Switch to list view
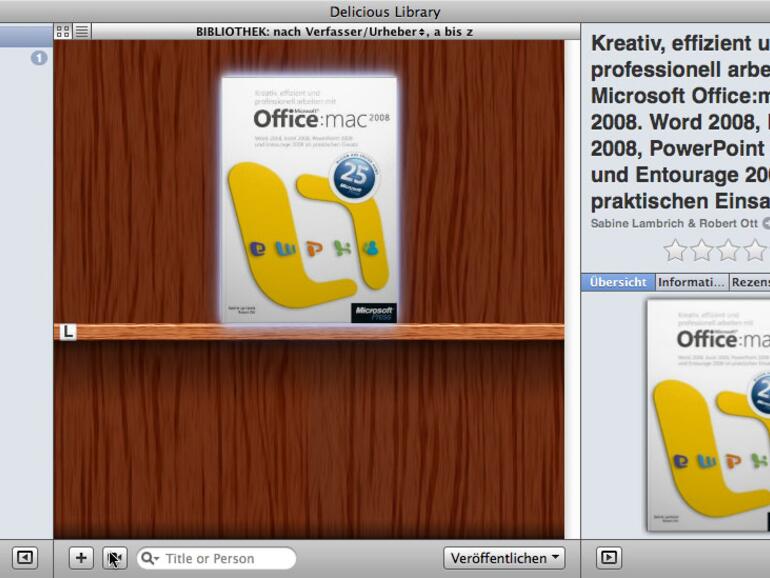The width and height of the screenshot is (770, 578). 82,32
